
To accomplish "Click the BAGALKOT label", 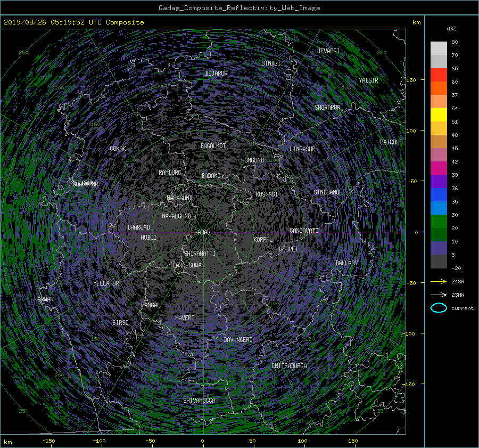I will (213, 146).
